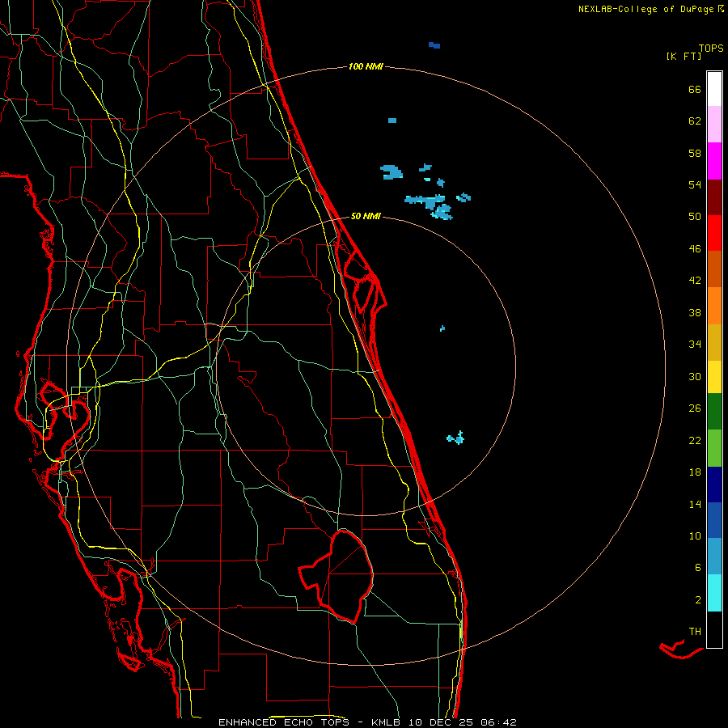Click the '18' legend value label
The image size is (728, 728).
(695, 472)
